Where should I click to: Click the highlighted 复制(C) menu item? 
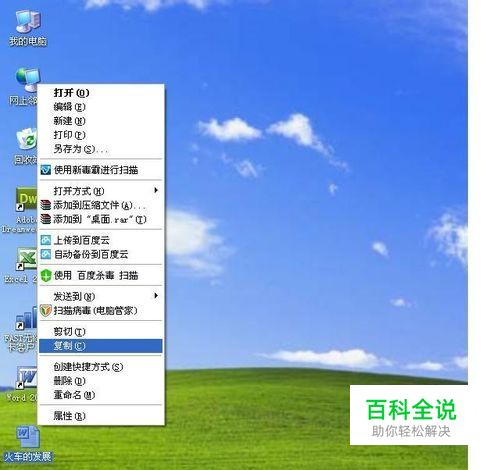(x=101, y=346)
